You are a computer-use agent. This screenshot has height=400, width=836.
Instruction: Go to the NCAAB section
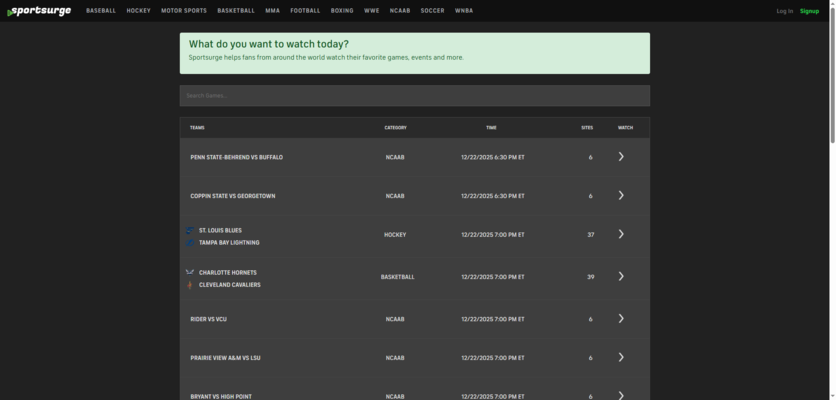(400, 11)
